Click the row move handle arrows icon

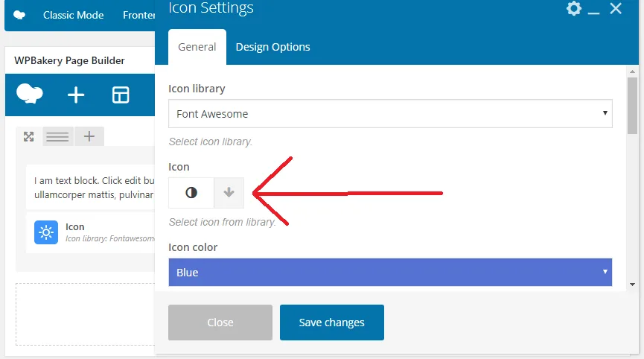(x=29, y=137)
